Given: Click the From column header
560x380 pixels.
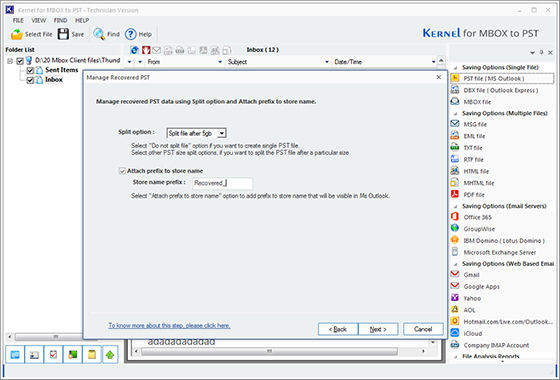Looking at the screenshot, I should [x=185, y=62].
